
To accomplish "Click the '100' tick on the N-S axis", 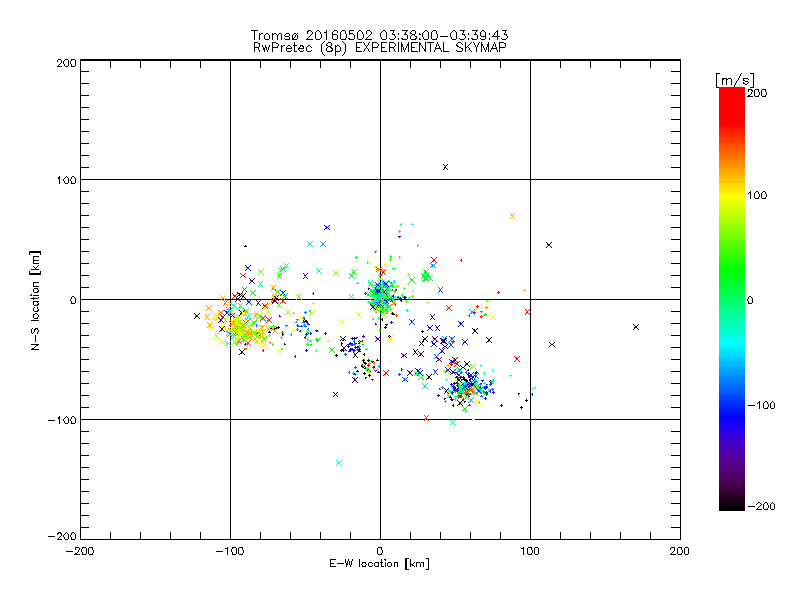I will point(66,180).
